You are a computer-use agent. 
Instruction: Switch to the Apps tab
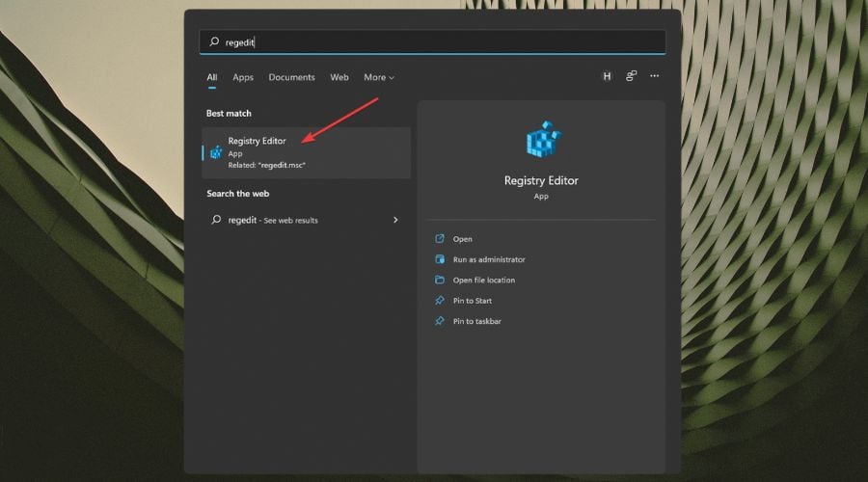pos(243,77)
